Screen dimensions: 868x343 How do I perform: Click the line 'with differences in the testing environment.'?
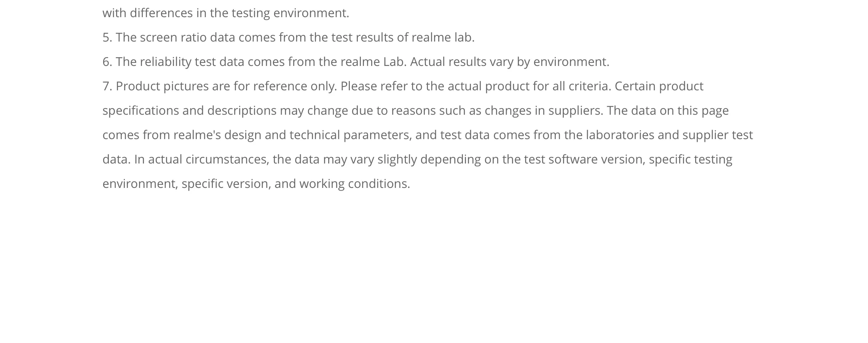coord(226,13)
